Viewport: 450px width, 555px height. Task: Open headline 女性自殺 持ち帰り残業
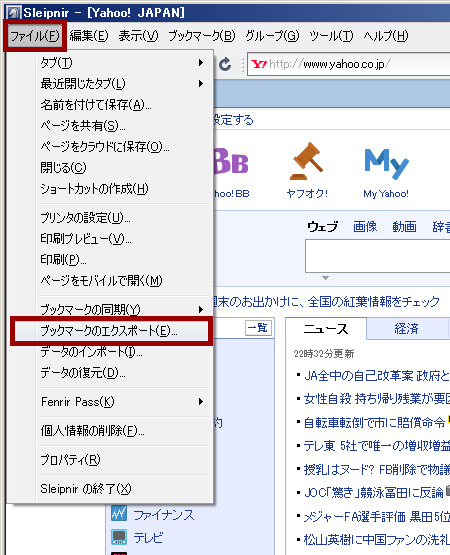tap(377, 399)
